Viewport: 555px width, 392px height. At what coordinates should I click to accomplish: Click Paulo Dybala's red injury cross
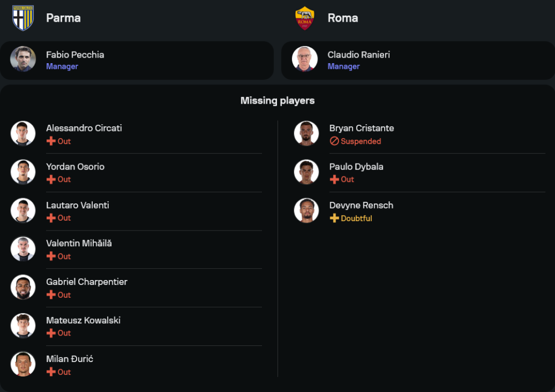coord(334,180)
